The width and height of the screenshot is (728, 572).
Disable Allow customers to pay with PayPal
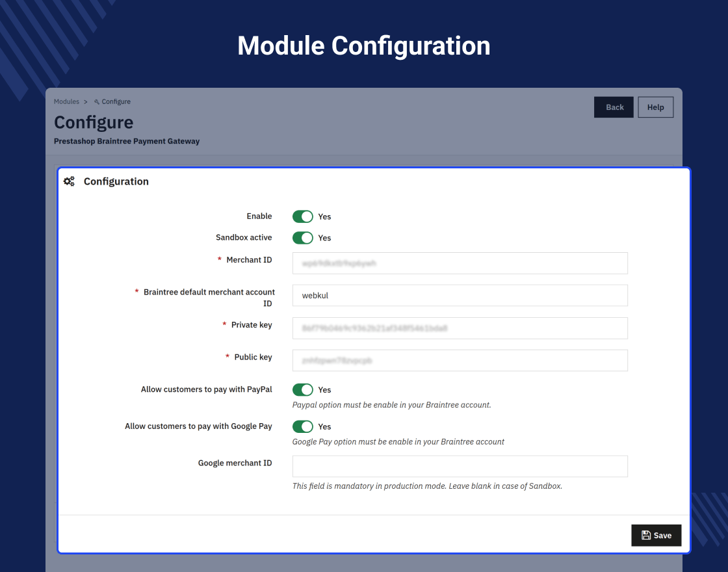(303, 389)
